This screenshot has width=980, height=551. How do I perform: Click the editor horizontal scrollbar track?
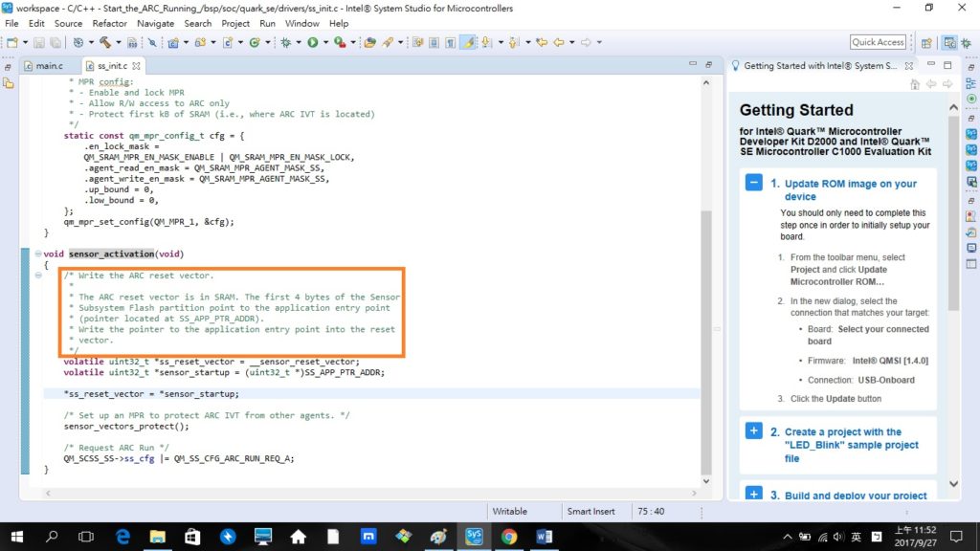(x=370, y=493)
